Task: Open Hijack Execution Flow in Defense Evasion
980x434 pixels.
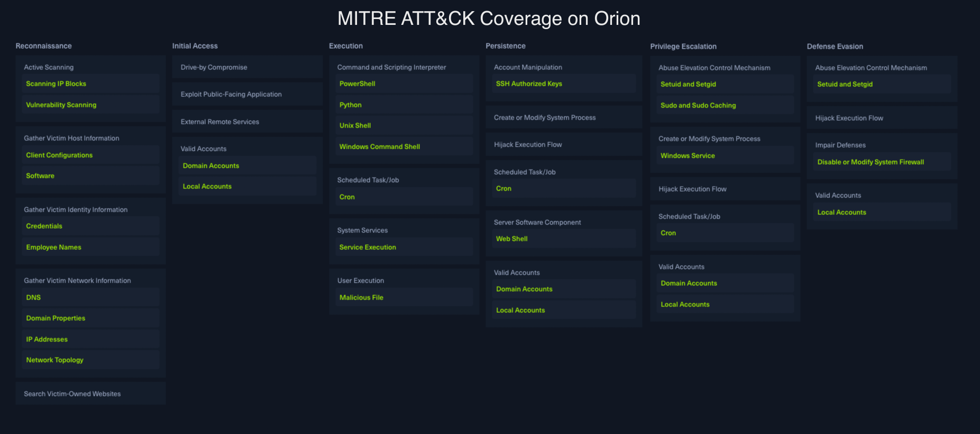Action: click(x=849, y=118)
